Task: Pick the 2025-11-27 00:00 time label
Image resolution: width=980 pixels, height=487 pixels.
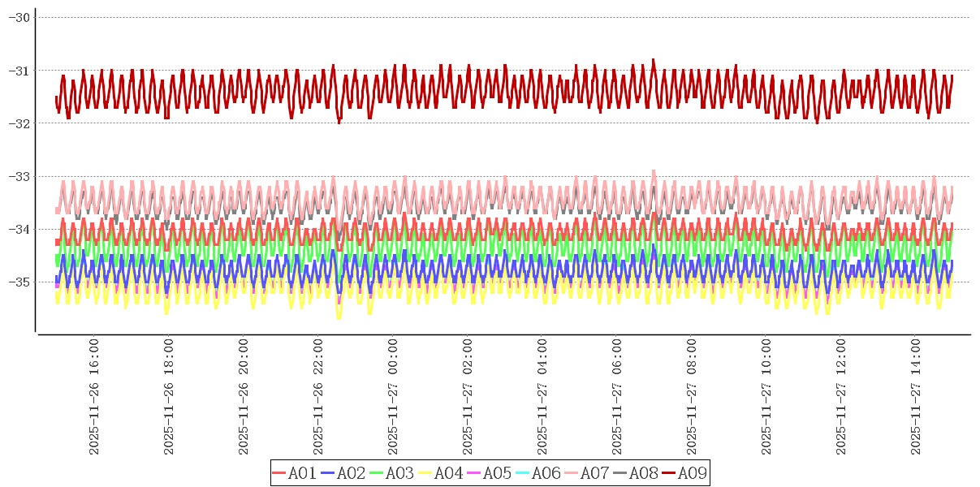Action: (x=392, y=398)
